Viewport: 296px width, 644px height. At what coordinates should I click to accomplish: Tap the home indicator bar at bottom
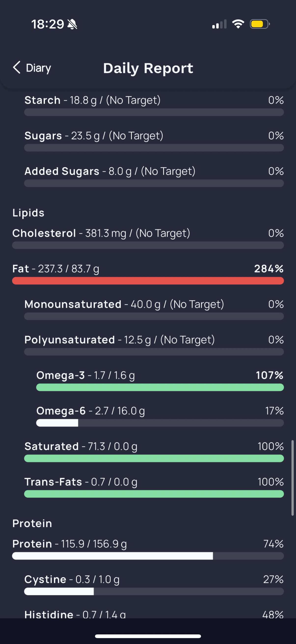[x=148, y=636]
